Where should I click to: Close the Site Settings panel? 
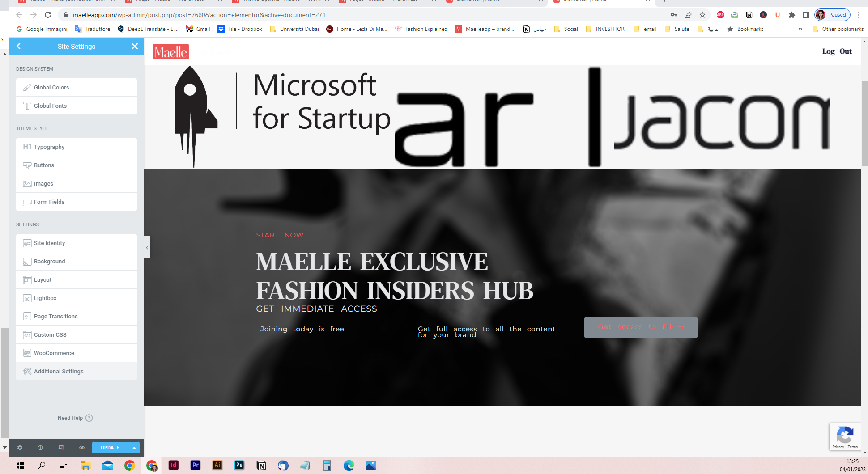click(x=135, y=46)
